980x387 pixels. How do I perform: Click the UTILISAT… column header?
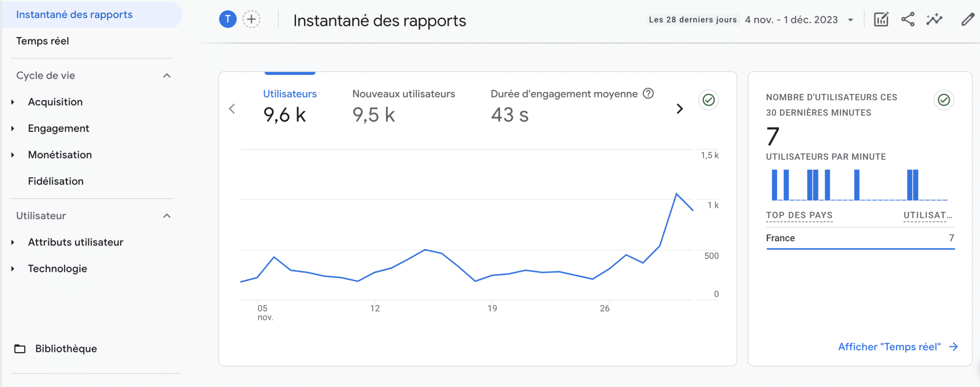[928, 215]
